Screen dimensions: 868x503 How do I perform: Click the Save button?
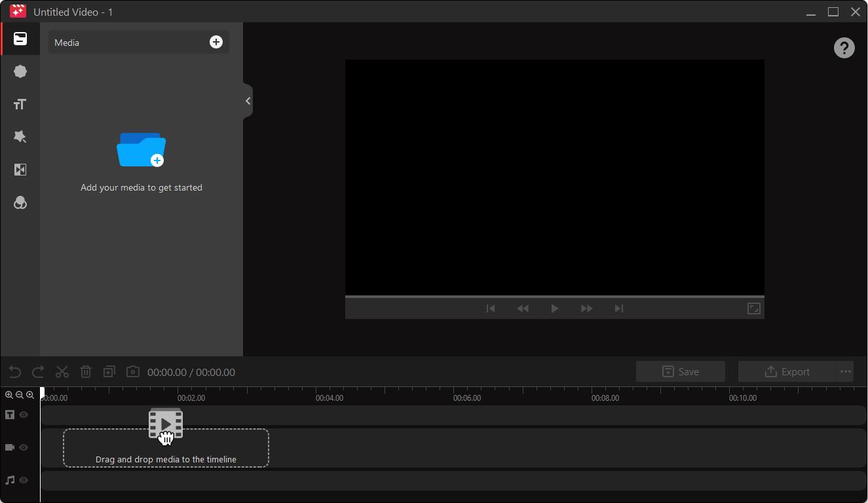[x=681, y=371]
